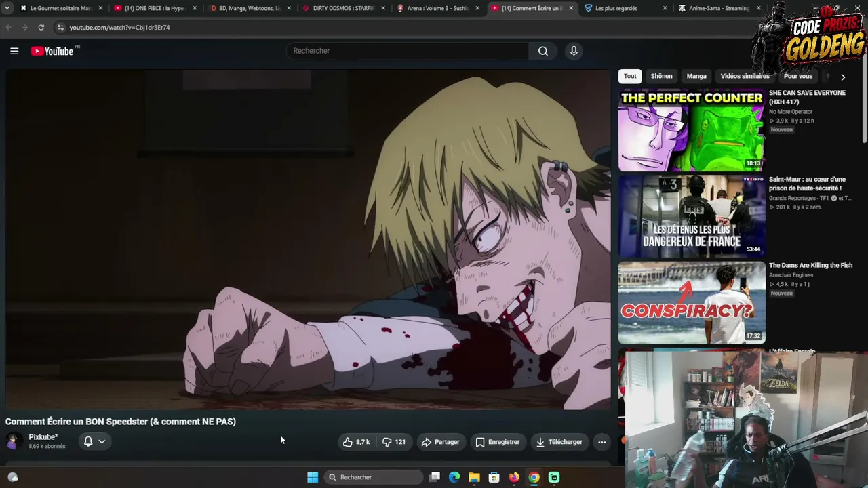Select the Vidéos similaires filter chip

click(x=745, y=76)
